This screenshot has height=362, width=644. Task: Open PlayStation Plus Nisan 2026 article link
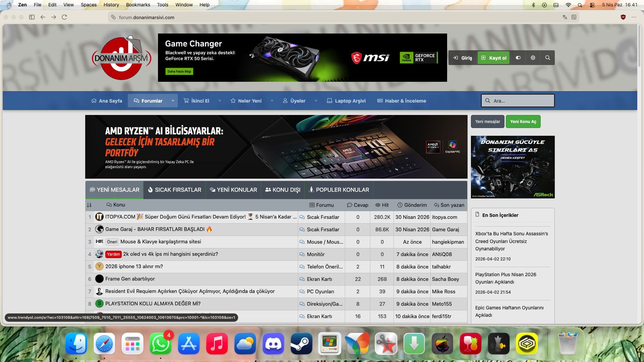(505, 278)
